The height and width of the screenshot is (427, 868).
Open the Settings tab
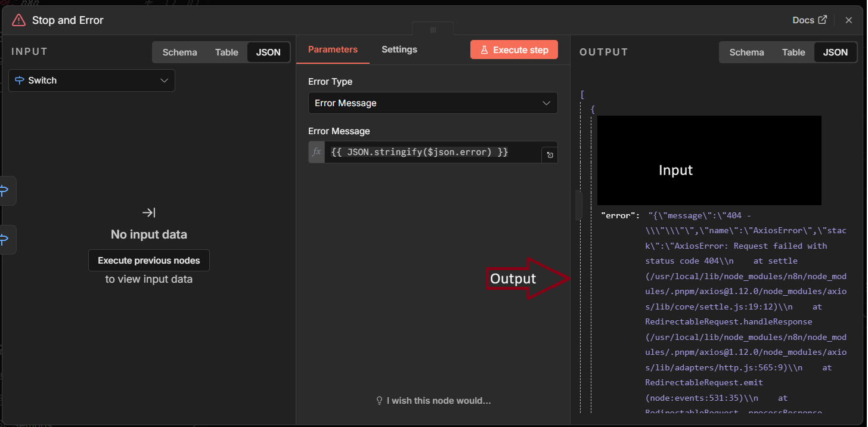click(399, 49)
